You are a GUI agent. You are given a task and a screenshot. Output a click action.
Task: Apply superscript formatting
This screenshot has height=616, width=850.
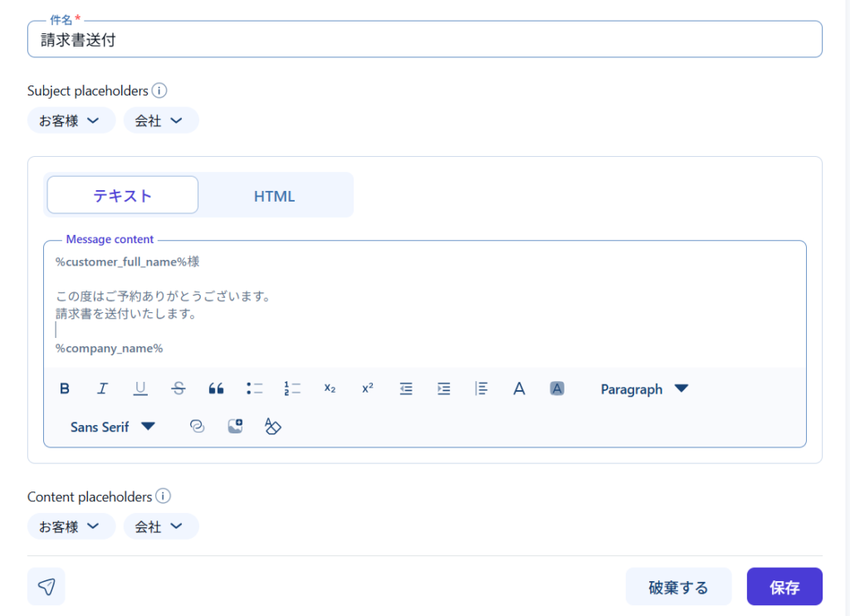(368, 389)
